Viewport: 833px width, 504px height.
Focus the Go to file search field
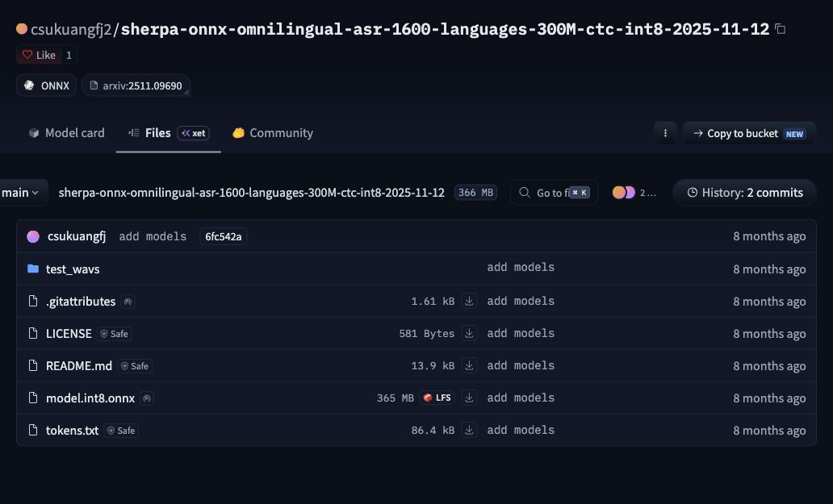[x=554, y=193]
